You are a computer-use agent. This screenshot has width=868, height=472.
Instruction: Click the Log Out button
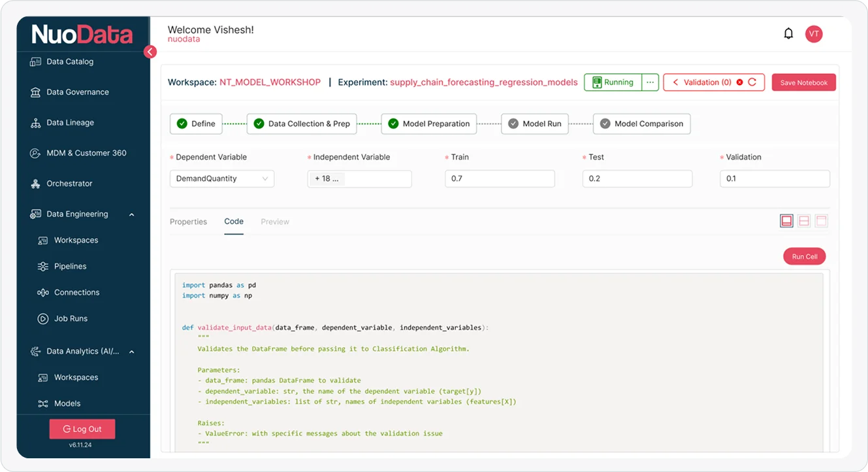(x=82, y=429)
